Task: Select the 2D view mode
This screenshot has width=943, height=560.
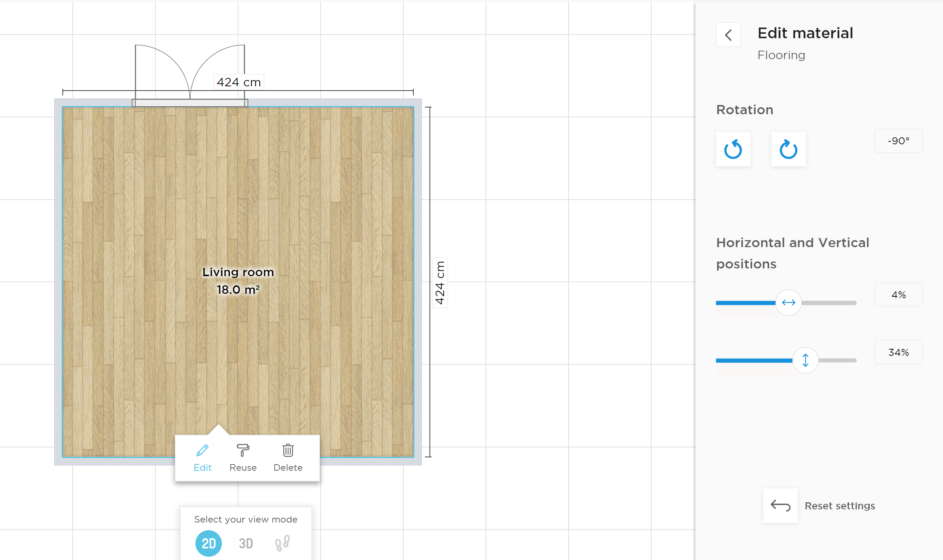Action: click(208, 543)
